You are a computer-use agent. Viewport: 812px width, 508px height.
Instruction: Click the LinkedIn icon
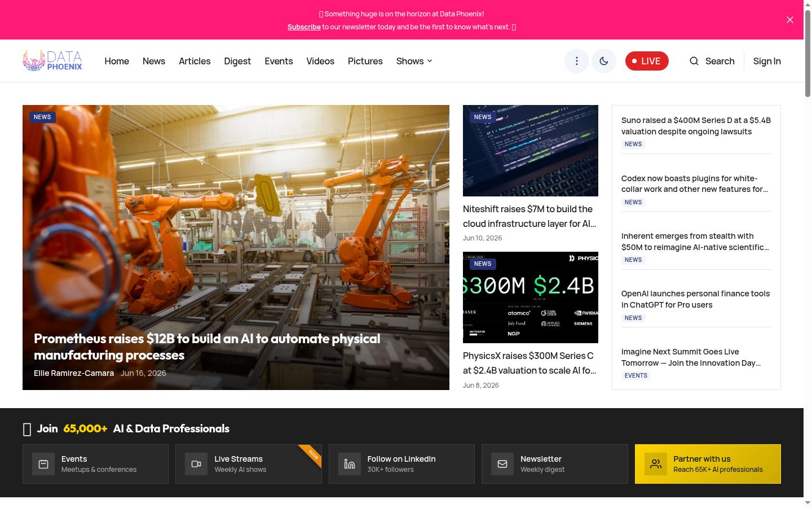coord(350,464)
